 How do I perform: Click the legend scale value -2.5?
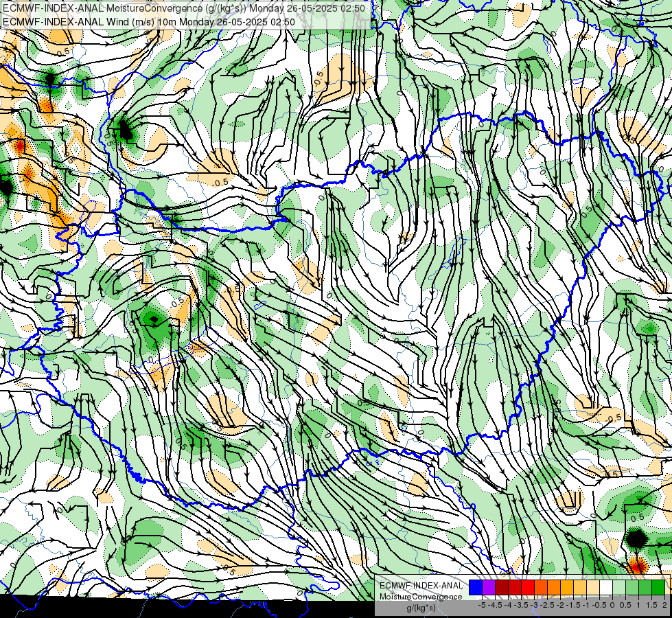pos(547,605)
